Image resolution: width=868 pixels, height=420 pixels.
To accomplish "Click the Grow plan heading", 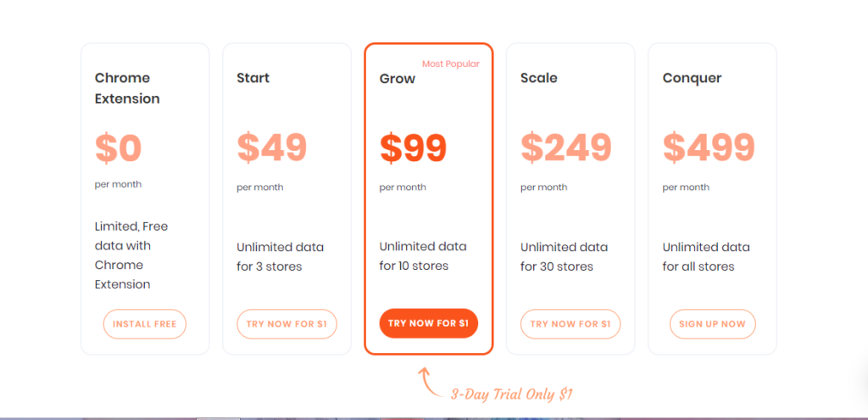I will 397,79.
